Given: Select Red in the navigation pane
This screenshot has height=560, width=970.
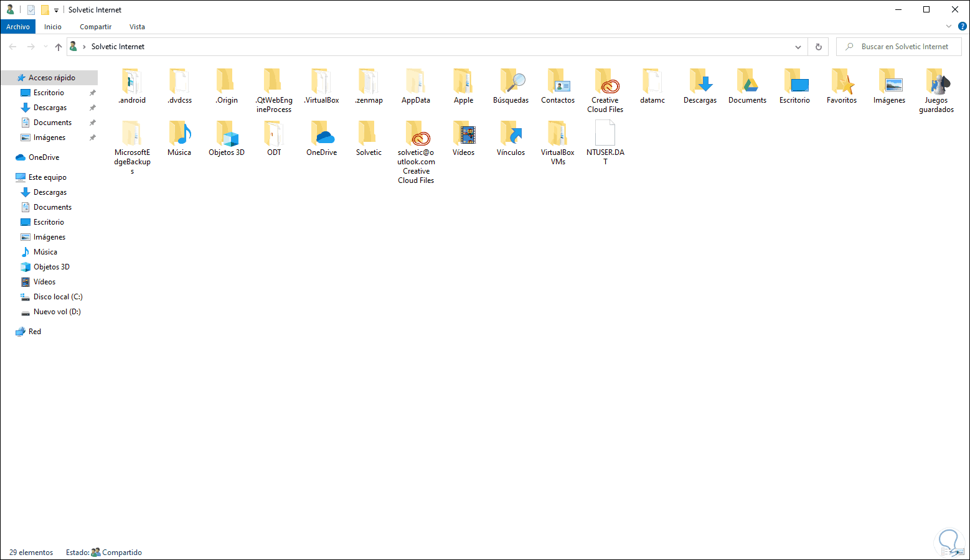Looking at the screenshot, I should [34, 331].
